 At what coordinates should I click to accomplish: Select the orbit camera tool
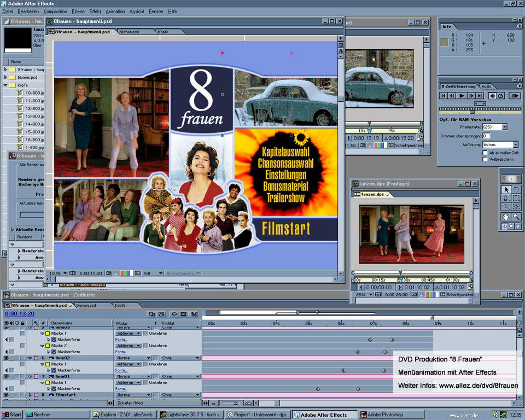coord(506,207)
